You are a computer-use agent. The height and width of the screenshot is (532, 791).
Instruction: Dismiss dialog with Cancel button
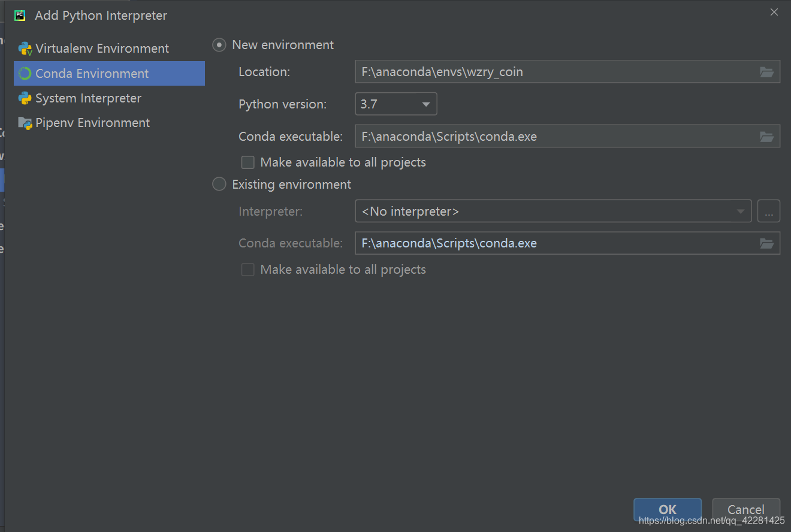746,510
